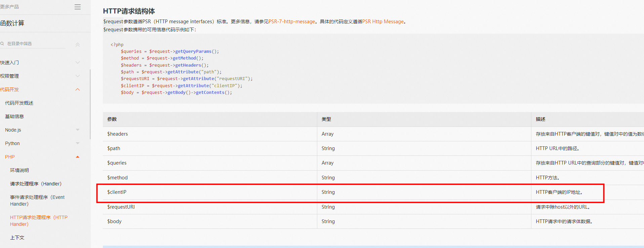644x248 pixels.
Task: Expand the Node.js submenu arrow
Action: click(x=78, y=130)
